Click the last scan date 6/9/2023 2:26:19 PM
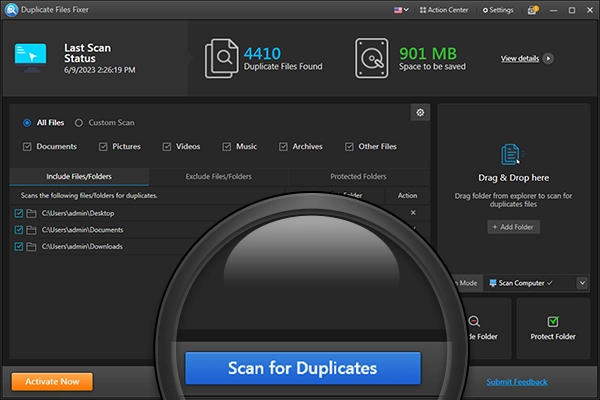The image size is (600, 400). click(x=99, y=70)
